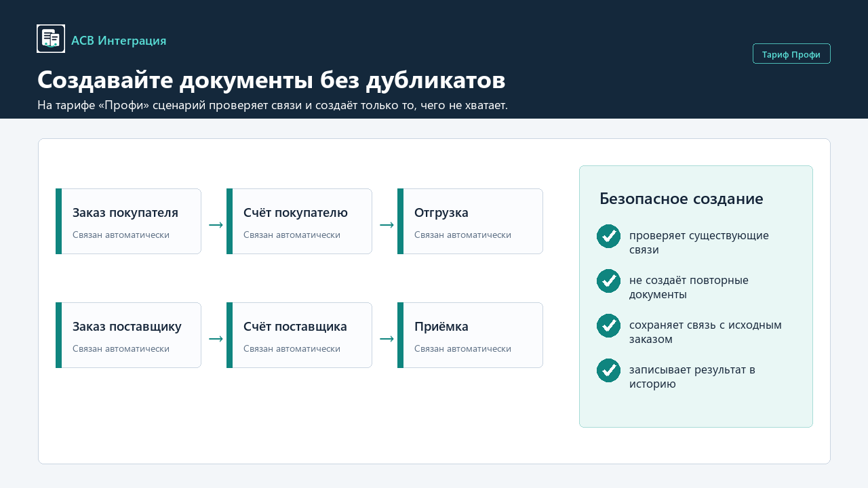Click checkmark icon next to не создаёт повторные документы
This screenshot has height=488, width=868.
(608, 281)
